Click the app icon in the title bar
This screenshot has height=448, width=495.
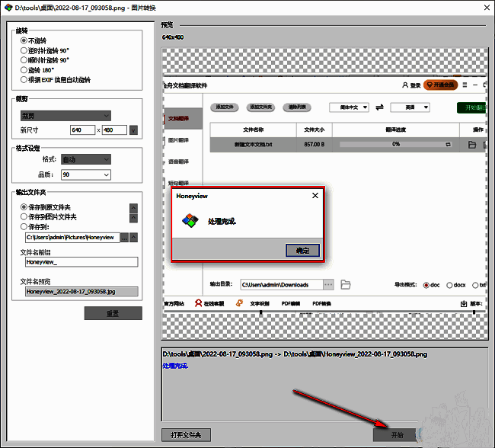tap(7, 7)
